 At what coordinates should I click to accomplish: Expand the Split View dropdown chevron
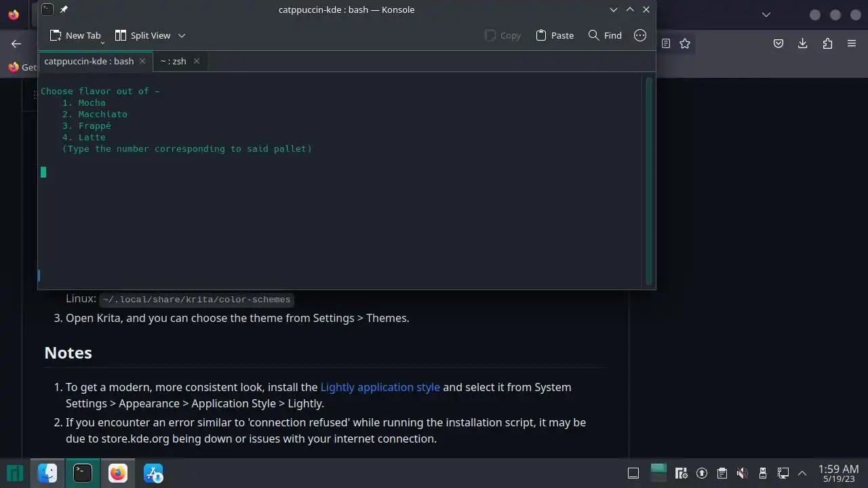(x=182, y=35)
